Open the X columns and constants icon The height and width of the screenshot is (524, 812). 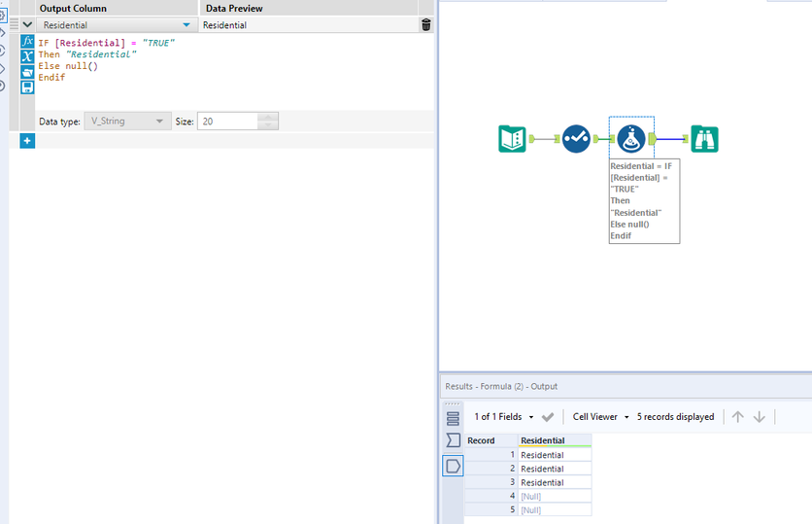point(27,56)
